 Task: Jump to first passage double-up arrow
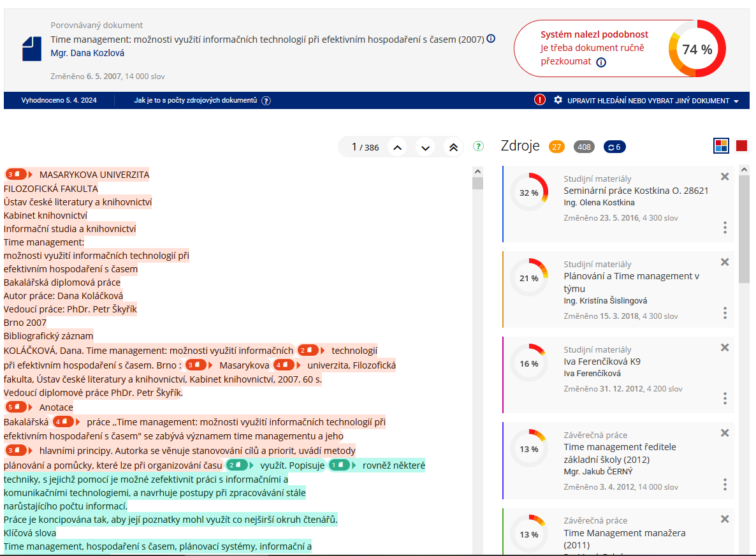(453, 147)
